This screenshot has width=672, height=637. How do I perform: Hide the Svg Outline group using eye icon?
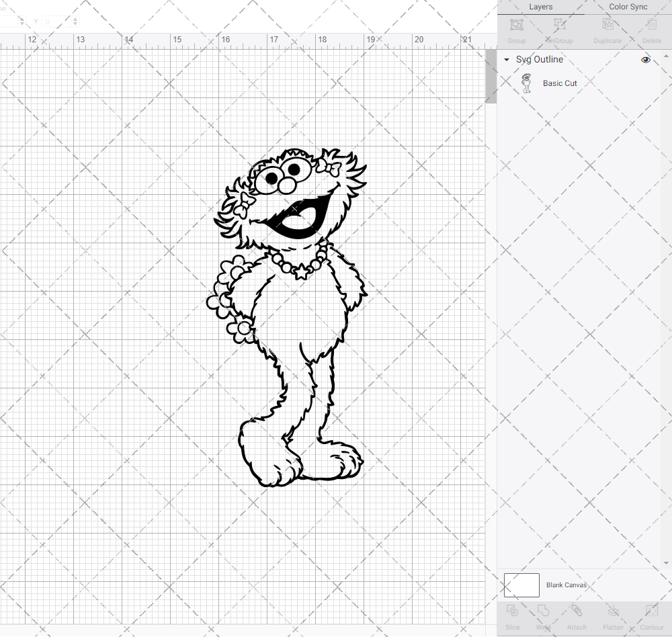click(x=645, y=59)
